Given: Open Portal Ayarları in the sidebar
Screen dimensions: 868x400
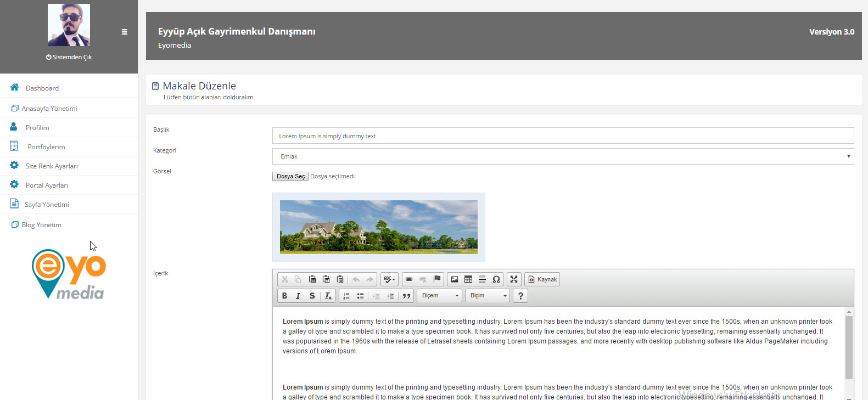Looking at the screenshot, I should (x=69, y=185).
